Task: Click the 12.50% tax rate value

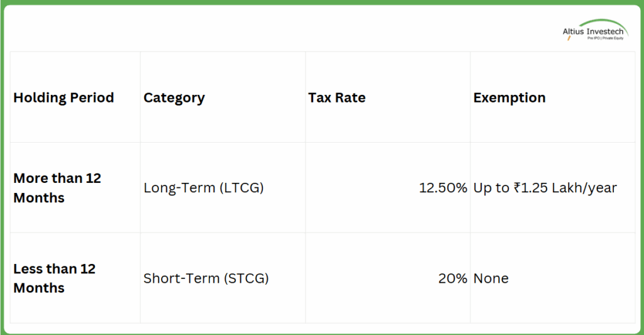Action: [x=443, y=188]
